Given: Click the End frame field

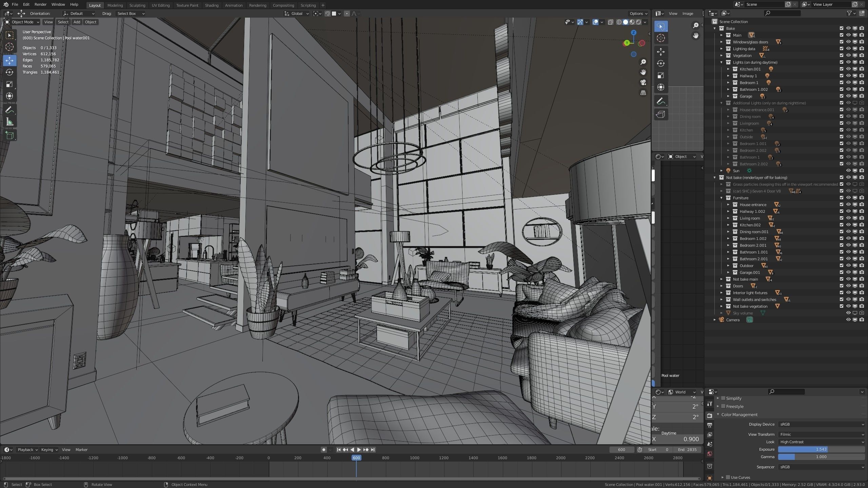Looking at the screenshot, I should tap(688, 450).
